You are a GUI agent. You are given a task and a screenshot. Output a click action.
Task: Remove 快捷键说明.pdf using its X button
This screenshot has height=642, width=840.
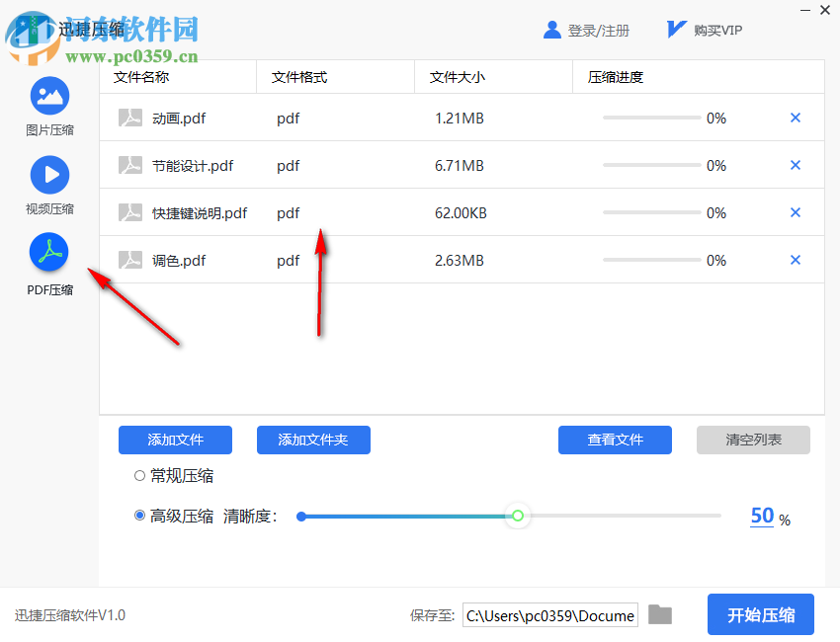796,212
